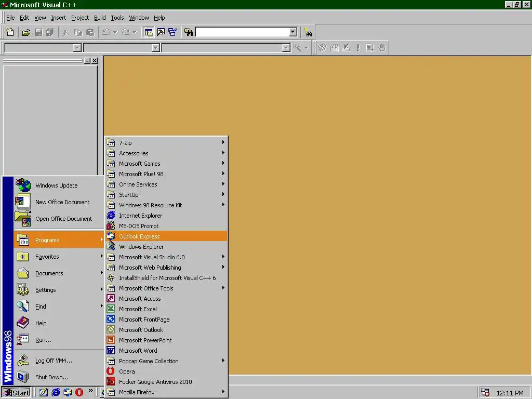
Task: Click the Cut scissors toolbar icon
Action: point(65,32)
